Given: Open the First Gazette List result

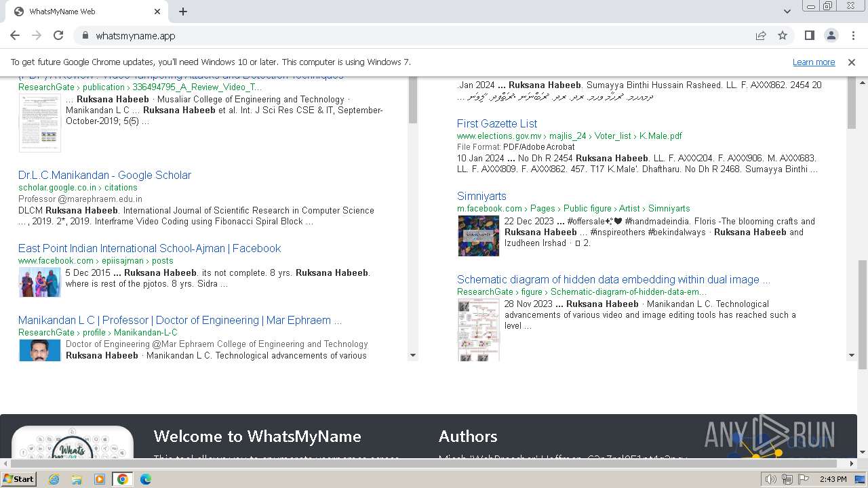Looking at the screenshot, I should pyautogui.click(x=497, y=123).
